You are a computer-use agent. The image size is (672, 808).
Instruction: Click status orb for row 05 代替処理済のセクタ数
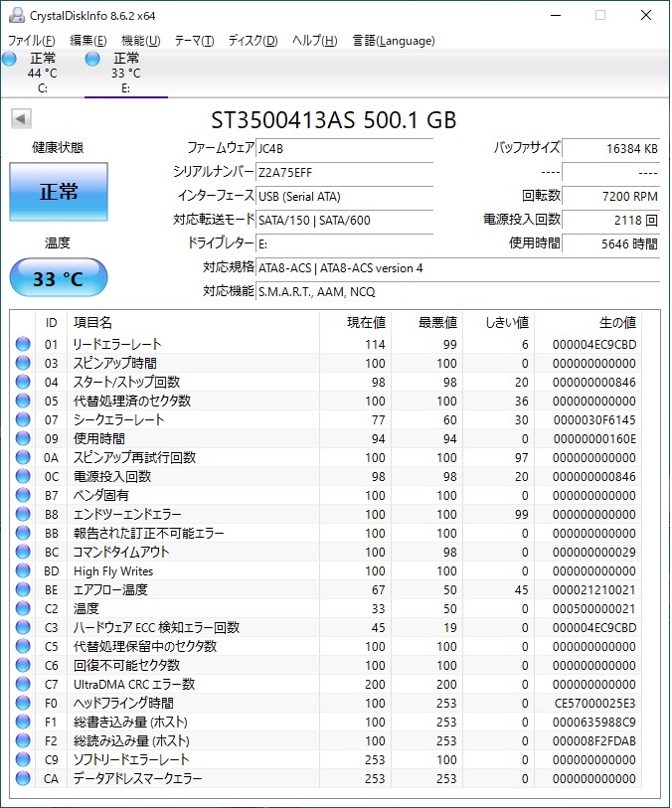(x=23, y=401)
